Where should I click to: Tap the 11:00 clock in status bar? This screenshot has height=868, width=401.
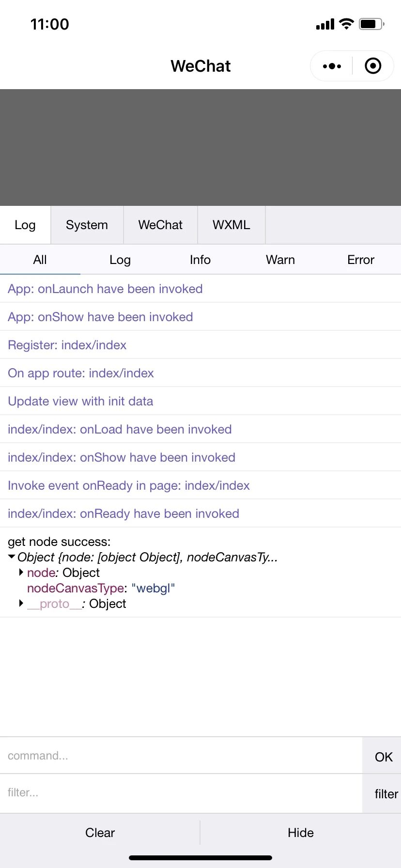(x=50, y=24)
